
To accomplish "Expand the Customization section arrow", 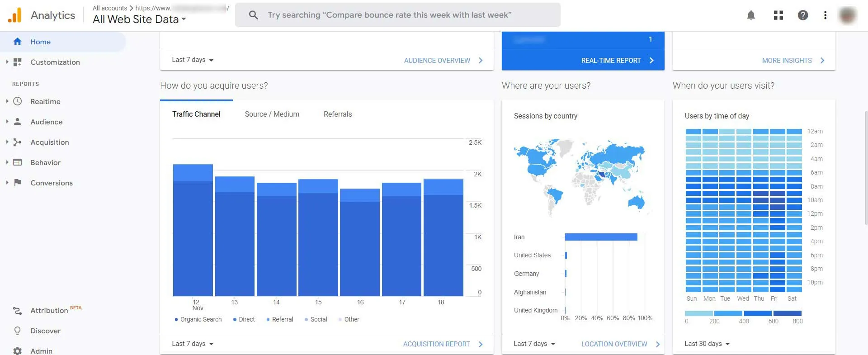I will pos(7,62).
